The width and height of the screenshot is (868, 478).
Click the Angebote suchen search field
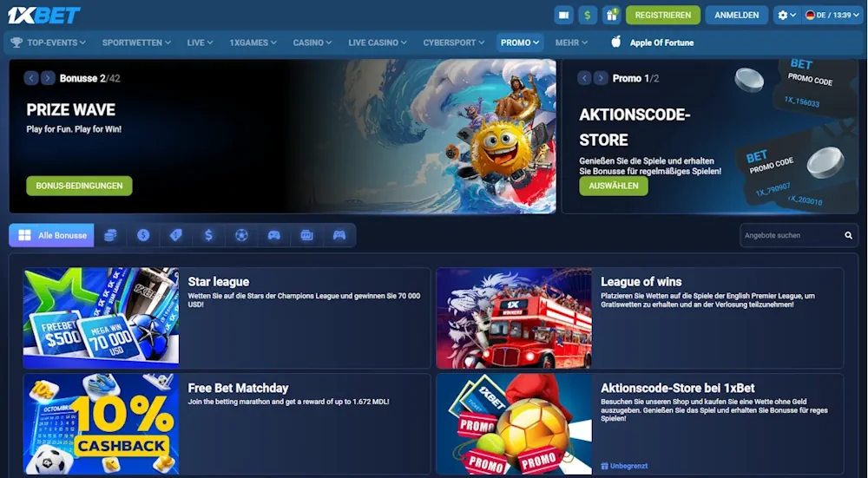790,235
